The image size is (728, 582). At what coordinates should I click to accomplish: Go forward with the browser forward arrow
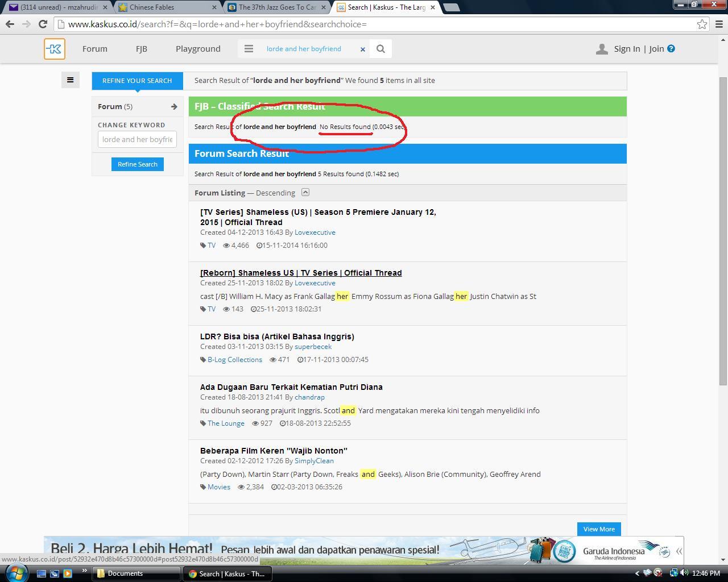coord(26,24)
